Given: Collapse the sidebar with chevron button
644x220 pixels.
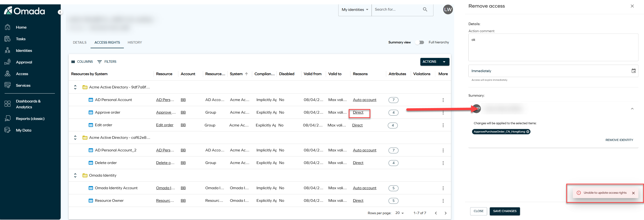Looking at the screenshot, I should click(60, 12).
